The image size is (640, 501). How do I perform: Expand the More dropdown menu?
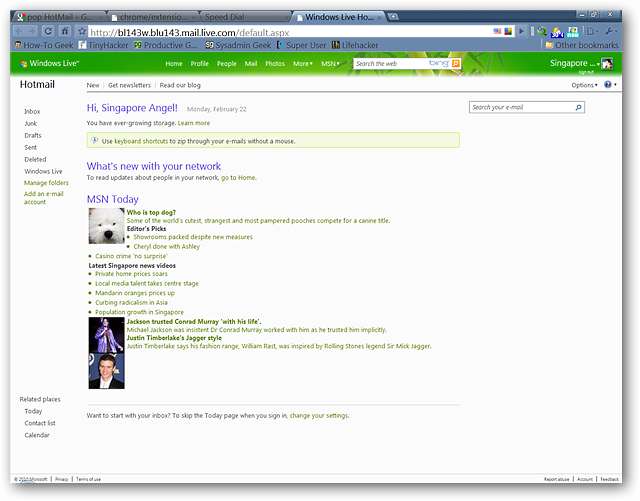click(x=302, y=63)
